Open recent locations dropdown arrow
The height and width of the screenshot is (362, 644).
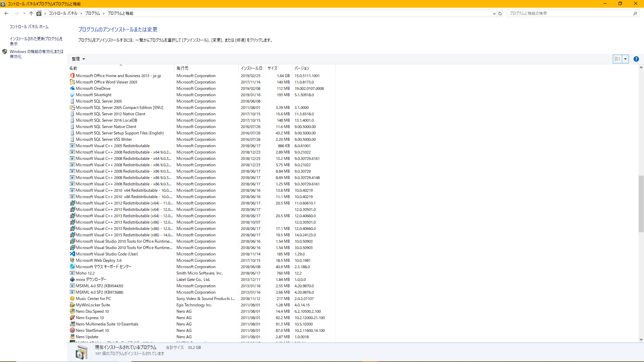(24, 13)
